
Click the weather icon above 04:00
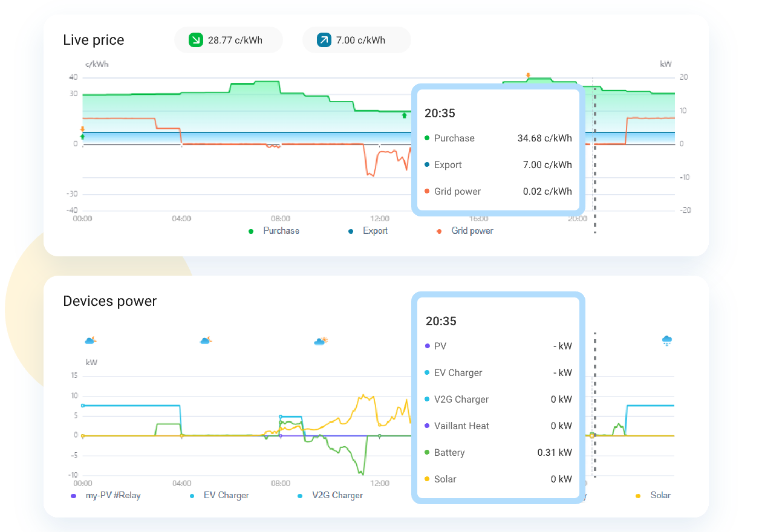pyautogui.click(x=206, y=341)
